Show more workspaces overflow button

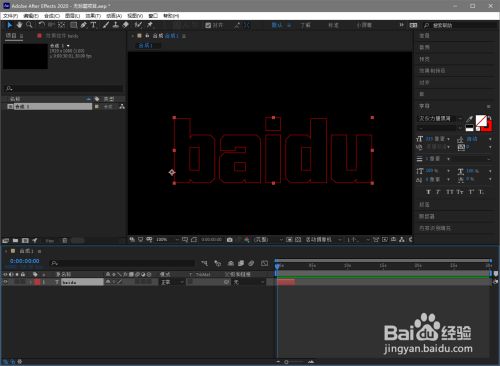pos(402,25)
